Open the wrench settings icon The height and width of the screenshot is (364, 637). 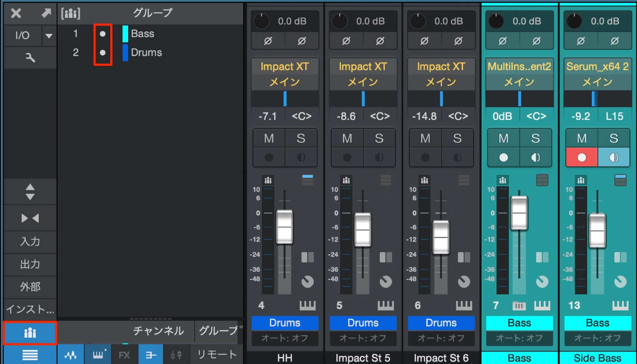coord(30,57)
